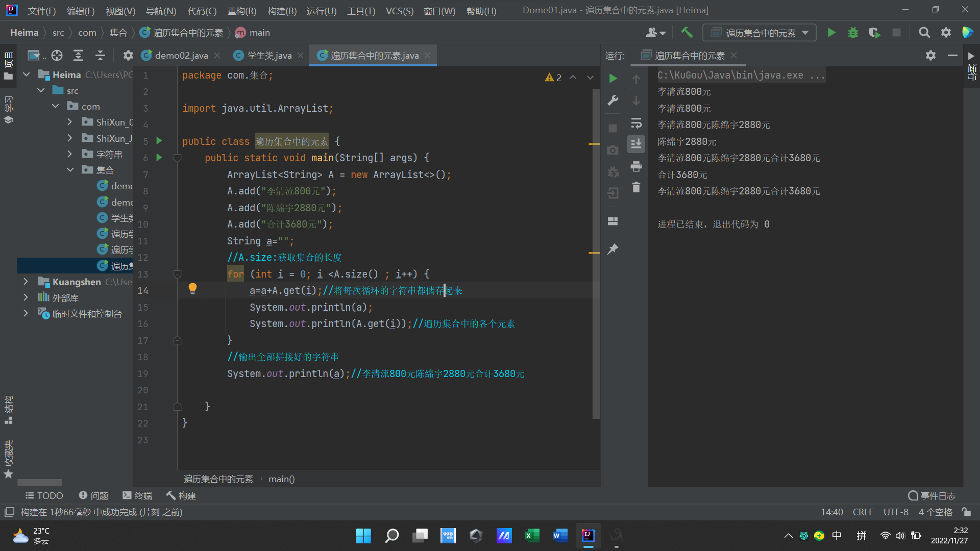Click the lightbulb quick-fix on line 14
The width and height of the screenshot is (980, 551).
coord(192,289)
